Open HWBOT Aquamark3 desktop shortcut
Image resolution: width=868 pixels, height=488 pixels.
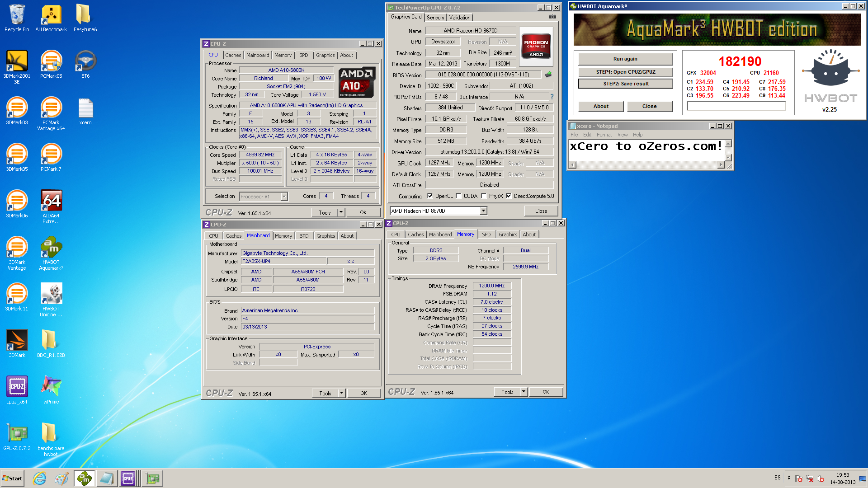[x=51, y=253]
